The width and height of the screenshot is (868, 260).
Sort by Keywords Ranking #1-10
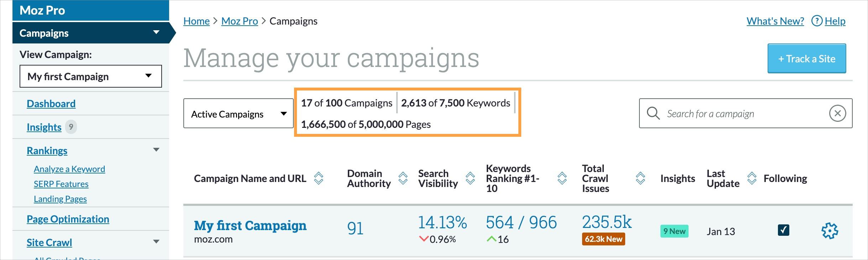point(562,178)
